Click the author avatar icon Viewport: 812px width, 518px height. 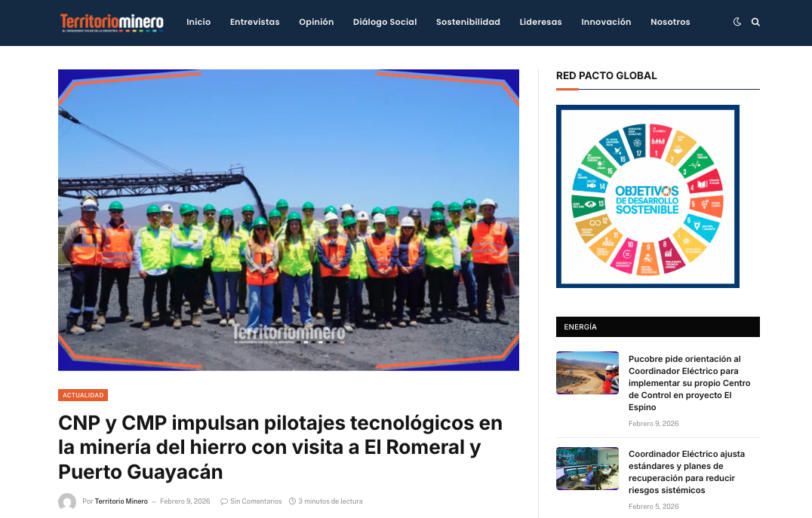pyautogui.click(x=67, y=501)
